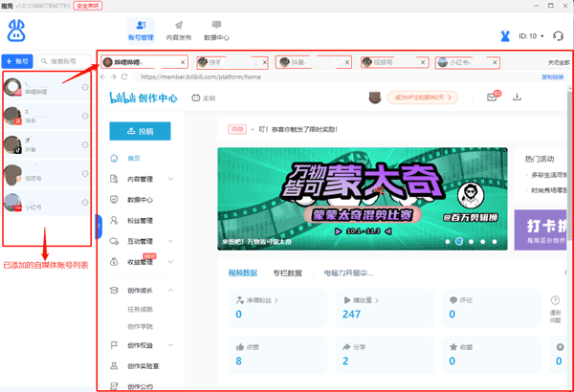Click the circle icon on 小红书 account row
Viewport: 574px width, 392px height.
[85, 203]
